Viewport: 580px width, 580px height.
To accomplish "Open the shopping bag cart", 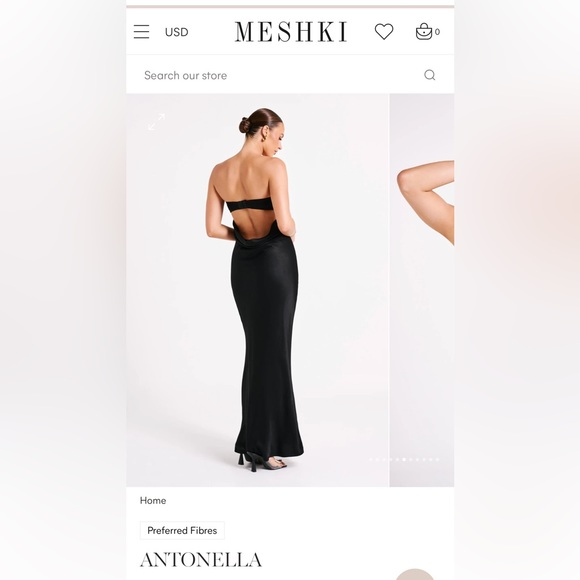I will (x=424, y=31).
